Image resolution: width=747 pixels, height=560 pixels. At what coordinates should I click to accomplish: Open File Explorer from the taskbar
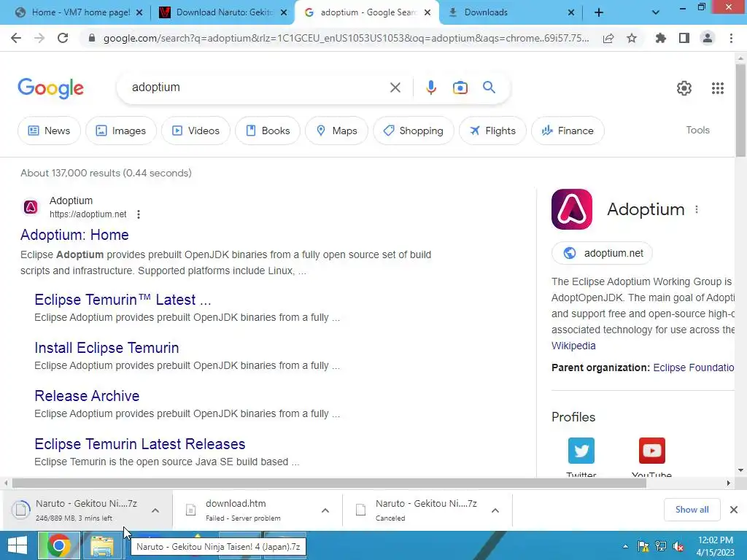[102, 545]
